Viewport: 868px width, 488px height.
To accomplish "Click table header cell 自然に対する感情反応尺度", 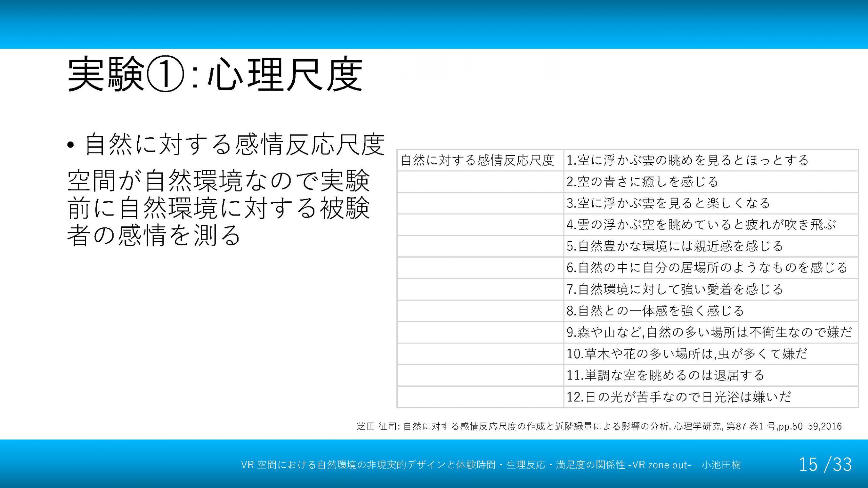I will point(480,160).
